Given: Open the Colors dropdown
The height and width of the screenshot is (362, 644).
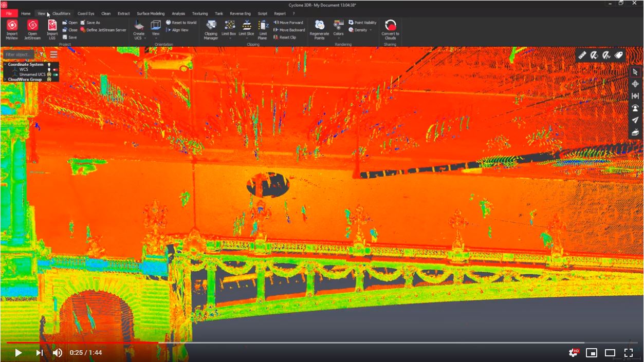Looking at the screenshot, I should coord(338,38).
